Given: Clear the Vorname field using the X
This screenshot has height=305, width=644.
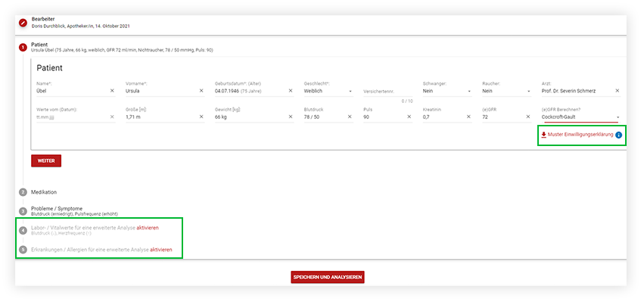Looking at the screenshot, I should (x=201, y=91).
